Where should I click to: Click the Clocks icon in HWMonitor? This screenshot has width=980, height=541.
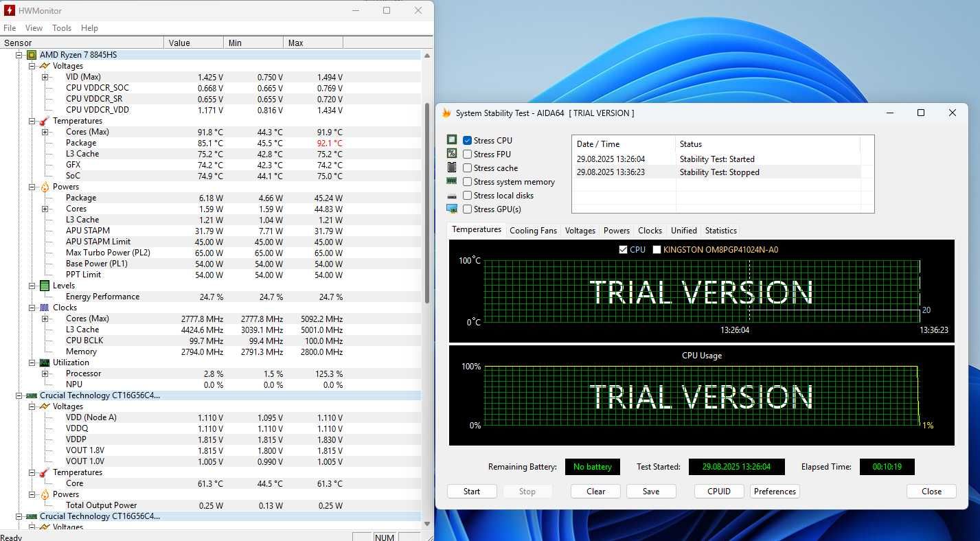point(45,308)
